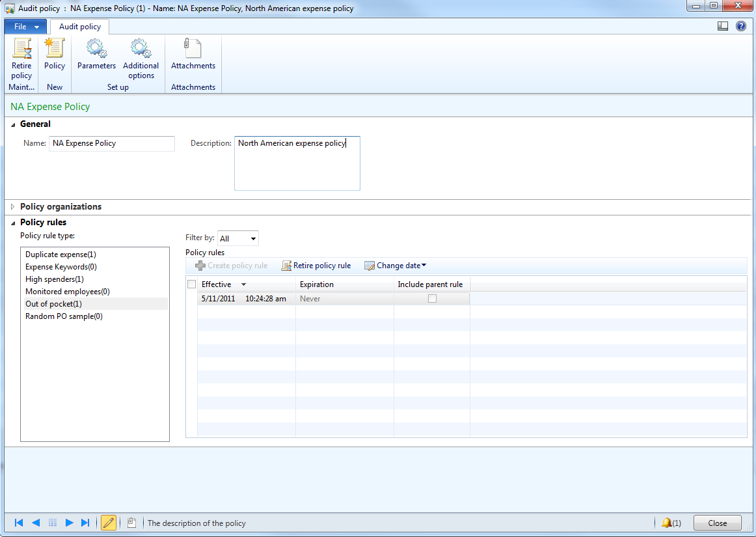Check the Include parent rule checkbox

click(432, 299)
